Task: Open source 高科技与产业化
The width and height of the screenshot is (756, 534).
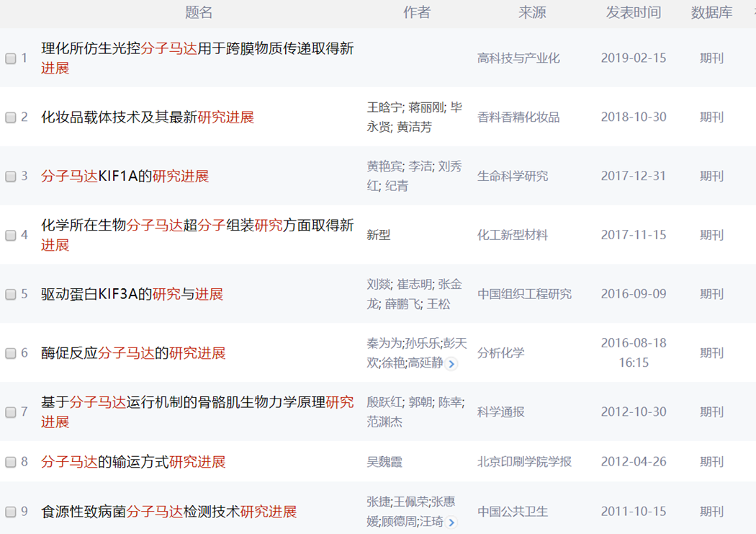Action: pyautogui.click(x=518, y=58)
